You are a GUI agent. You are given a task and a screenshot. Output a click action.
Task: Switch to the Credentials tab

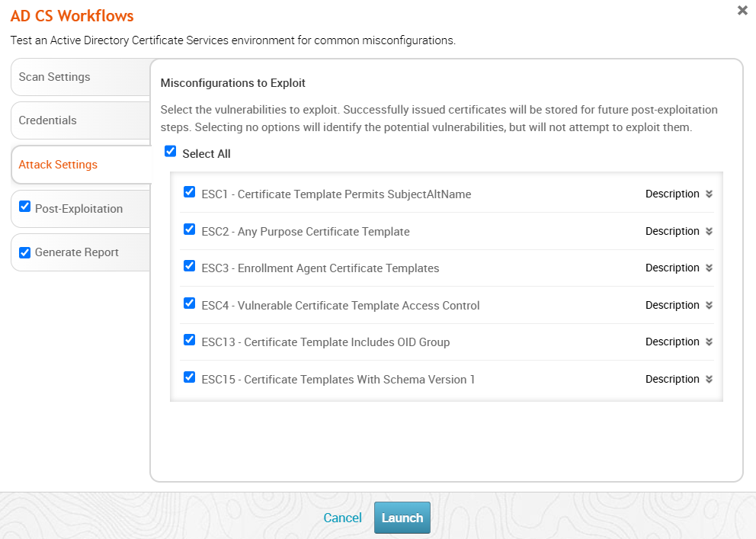point(47,120)
